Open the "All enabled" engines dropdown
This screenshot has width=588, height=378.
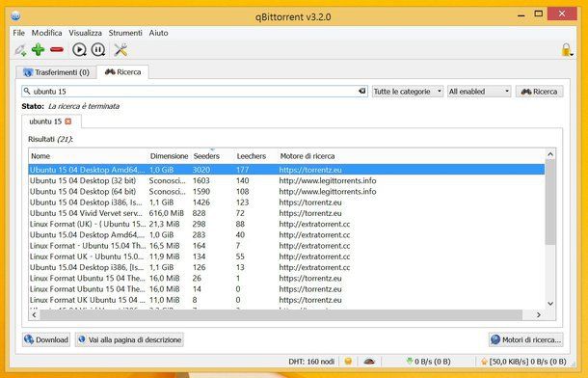(x=479, y=92)
